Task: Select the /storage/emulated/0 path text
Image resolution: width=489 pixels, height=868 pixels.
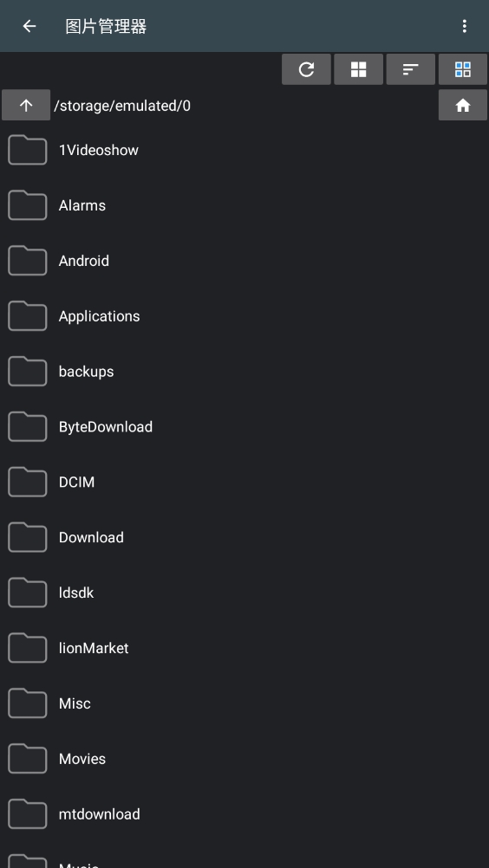Action: [x=122, y=106]
